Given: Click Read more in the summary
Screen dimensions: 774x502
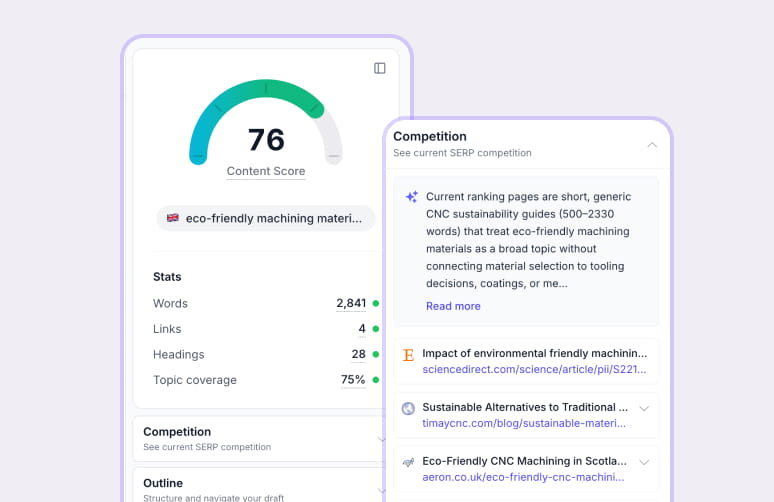Looking at the screenshot, I should (453, 306).
